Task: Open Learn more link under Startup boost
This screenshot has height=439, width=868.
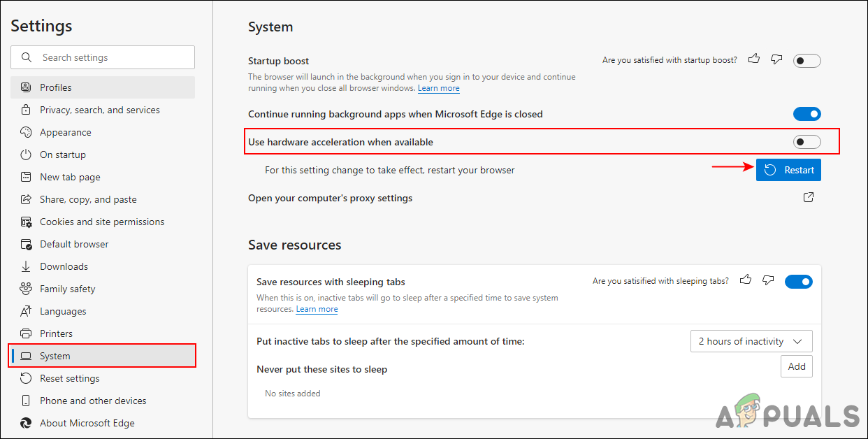Action: (439, 89)
